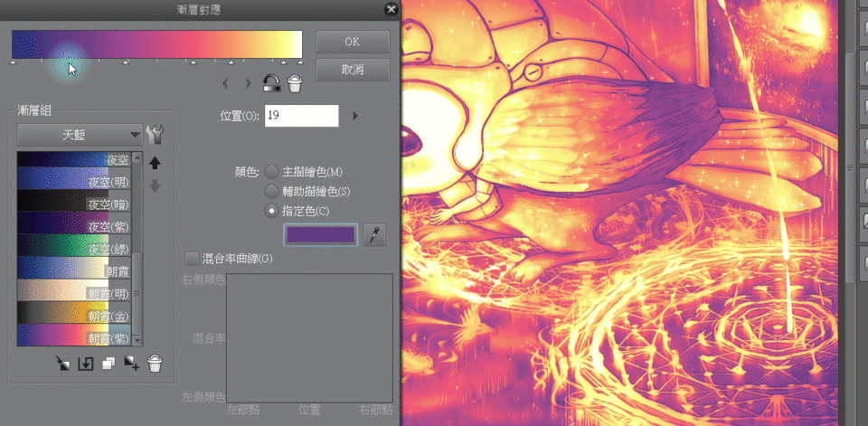868x426 pixels.
Task: Click the mixing rate curve graph area
Action: (309, 338)
